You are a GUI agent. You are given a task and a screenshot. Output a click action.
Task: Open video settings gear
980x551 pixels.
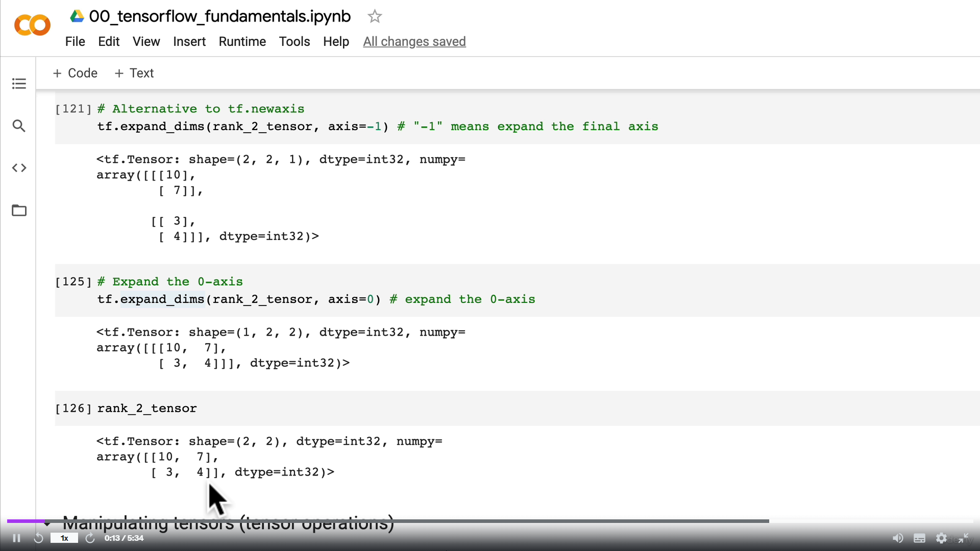click(941, 538)
